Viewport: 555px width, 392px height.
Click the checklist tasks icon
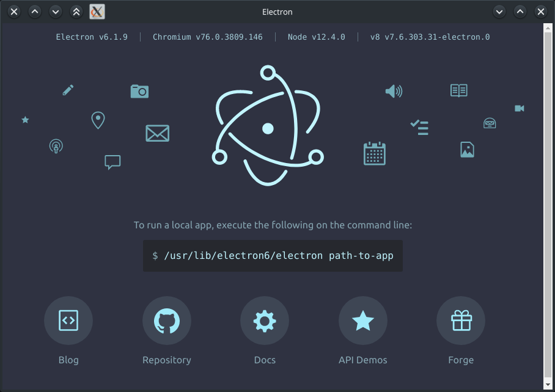point(419,128)
